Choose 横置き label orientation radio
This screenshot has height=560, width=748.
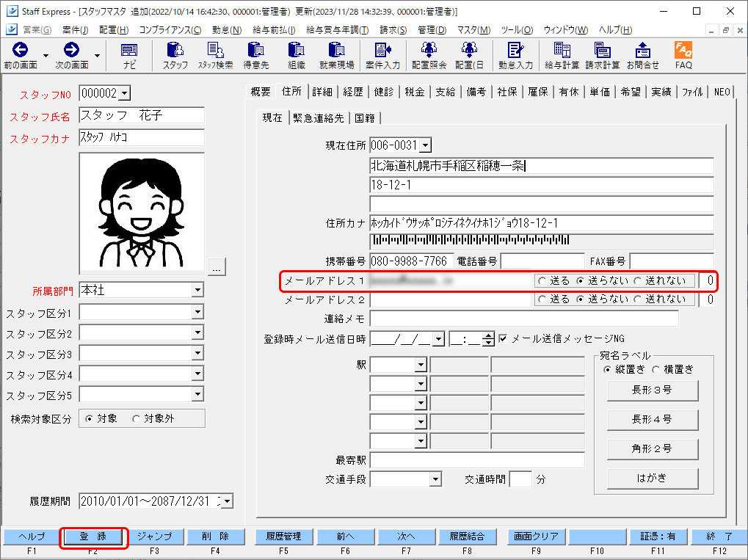tap(656, 370)
